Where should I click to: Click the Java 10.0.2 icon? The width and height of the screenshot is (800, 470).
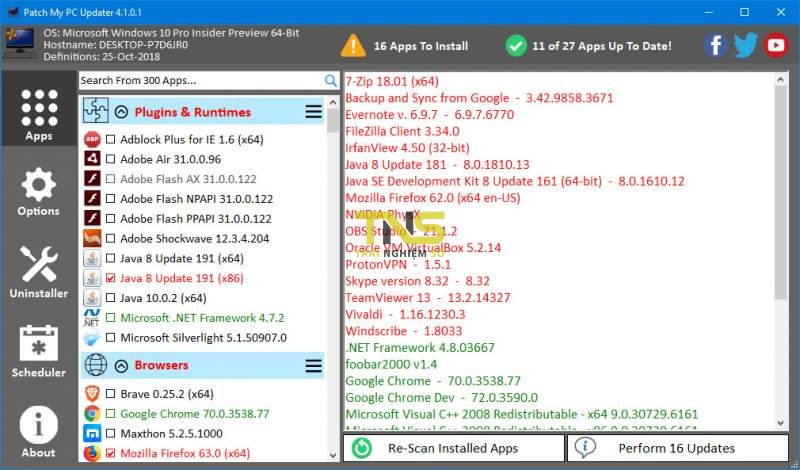point(92,298)
